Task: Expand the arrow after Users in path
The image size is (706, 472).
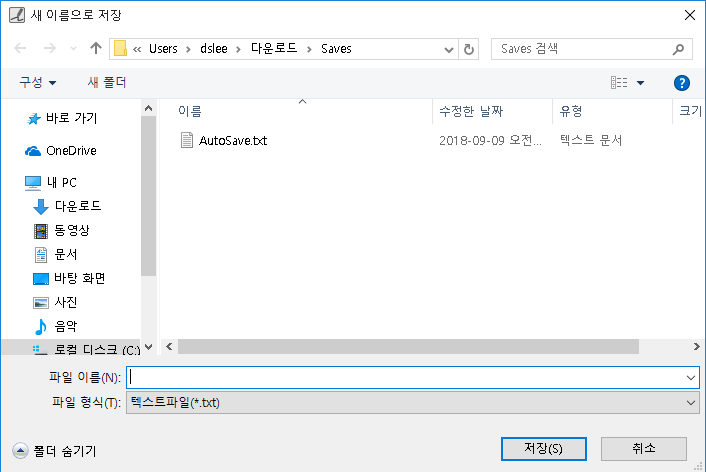Action: point(189,49)
